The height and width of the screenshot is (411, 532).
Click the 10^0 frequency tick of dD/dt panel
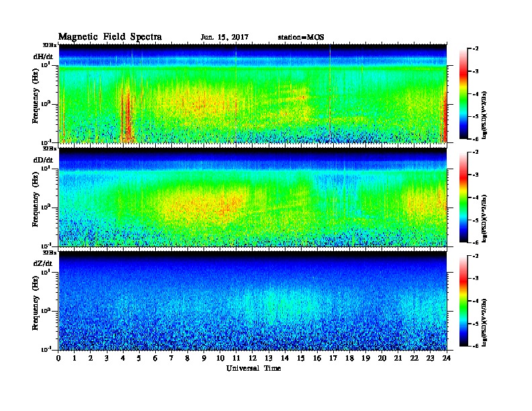click(x=46, y=207)
